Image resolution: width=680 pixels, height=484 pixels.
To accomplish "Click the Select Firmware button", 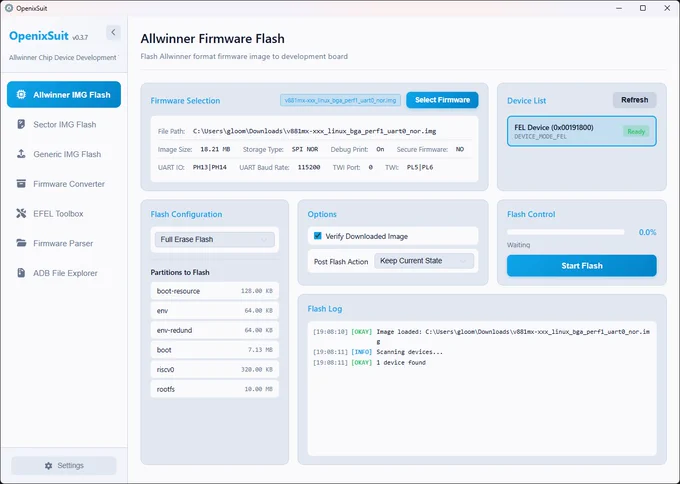I will 442,100.
